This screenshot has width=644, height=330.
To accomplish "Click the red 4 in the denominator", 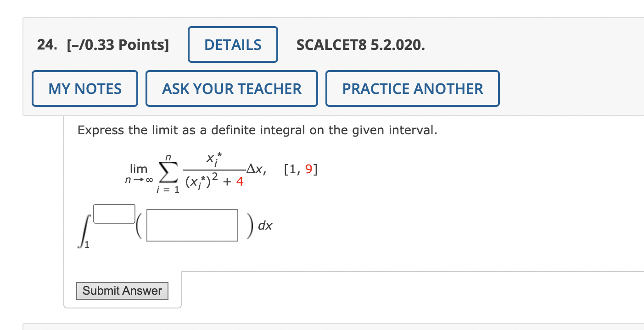I will (240, 182).
